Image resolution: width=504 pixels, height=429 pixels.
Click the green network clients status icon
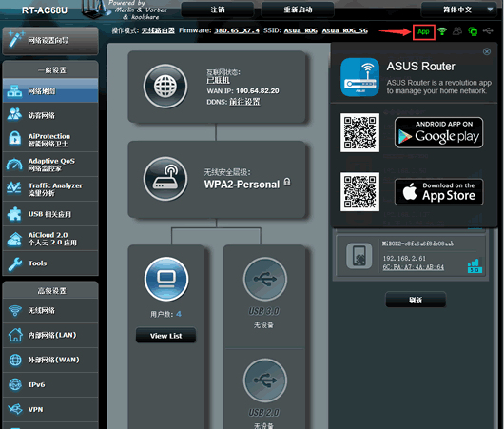click(x=473, y=31)
